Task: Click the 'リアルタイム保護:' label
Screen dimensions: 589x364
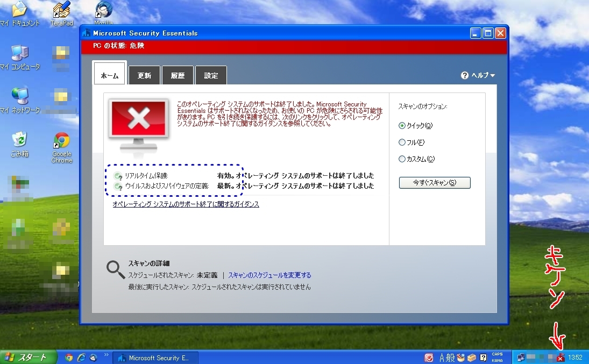Action: tap(146, 176)
